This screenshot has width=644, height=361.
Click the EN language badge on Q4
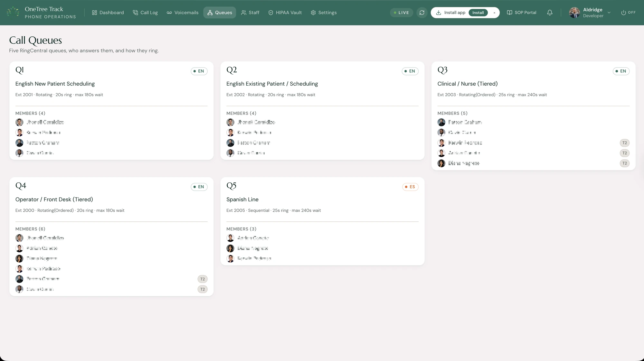[x=199, y=187]
